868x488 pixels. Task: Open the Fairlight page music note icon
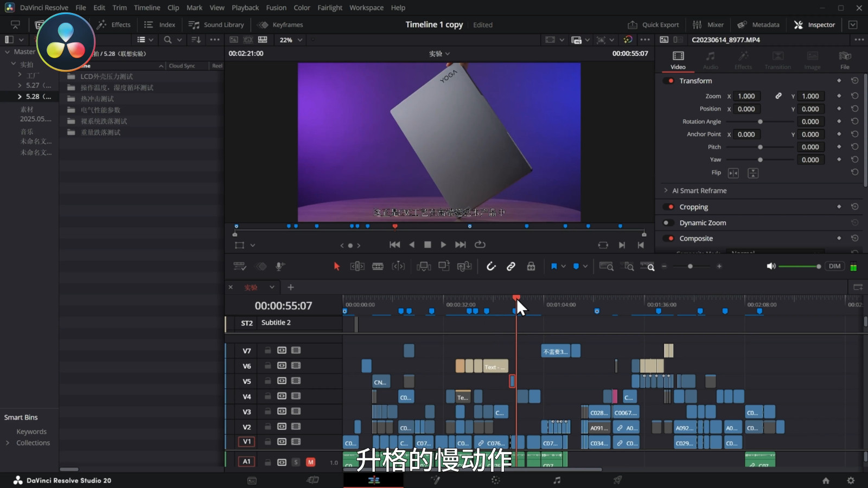pyautogui.click(x=557, y=480)
